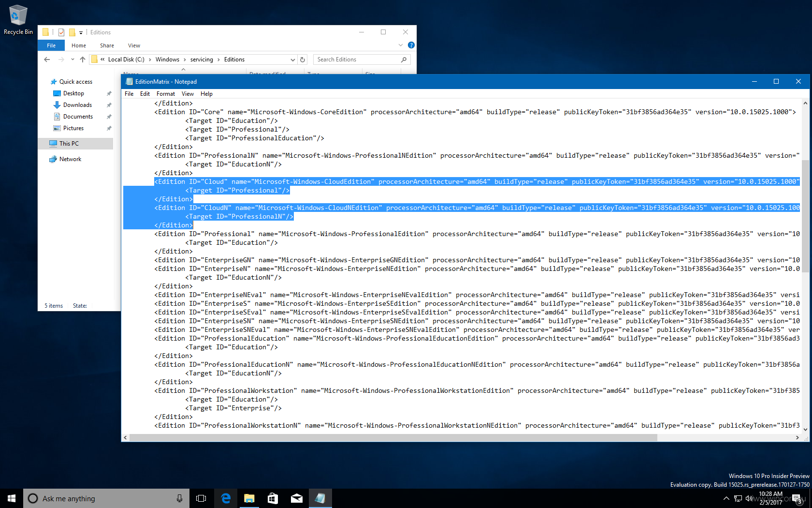Click the new folder quick-access toolbar icon

(72, 32)
